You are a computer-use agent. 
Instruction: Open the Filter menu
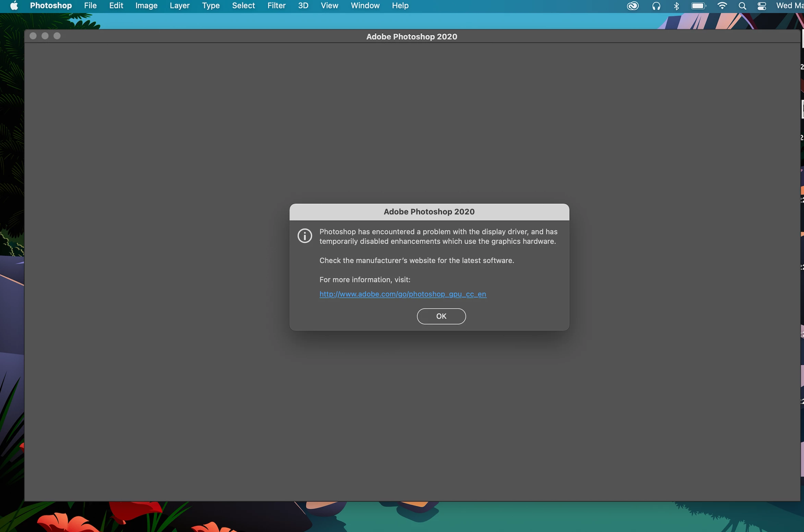point(276,6)
